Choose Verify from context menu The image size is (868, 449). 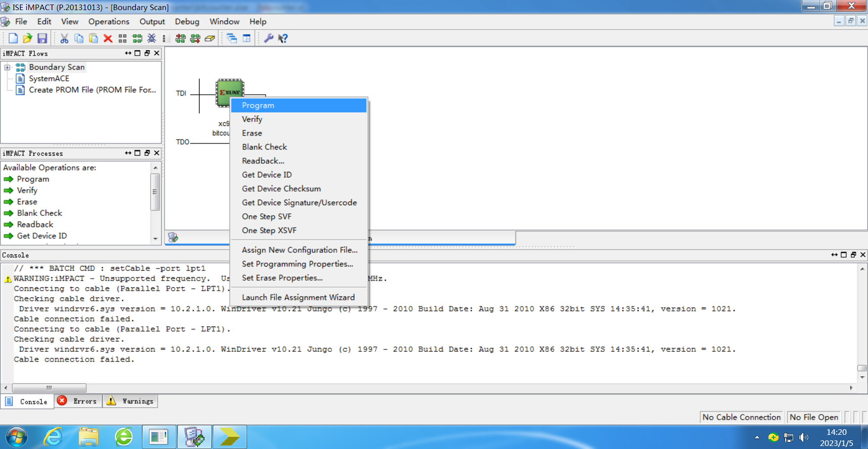[299, 119]
